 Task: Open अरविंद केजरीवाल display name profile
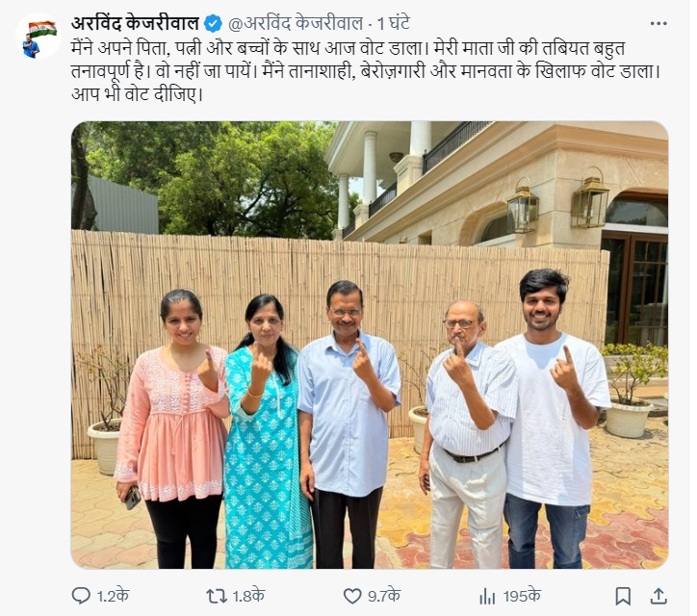pos(135,23)
